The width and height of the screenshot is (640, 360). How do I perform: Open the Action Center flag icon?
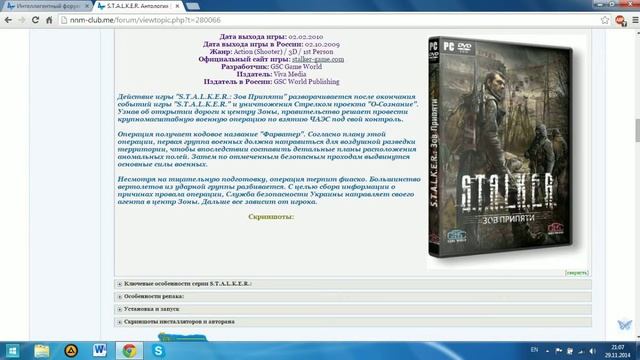558,351
